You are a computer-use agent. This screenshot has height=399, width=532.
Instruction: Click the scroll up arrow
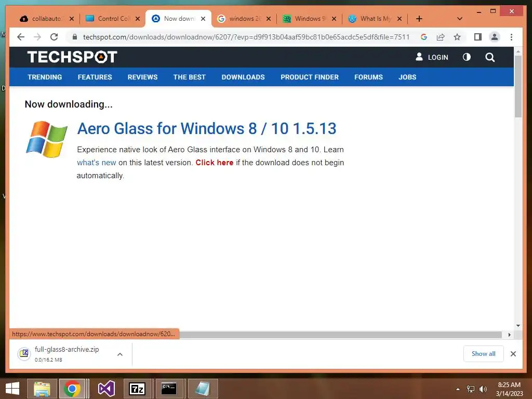[518, 51]
